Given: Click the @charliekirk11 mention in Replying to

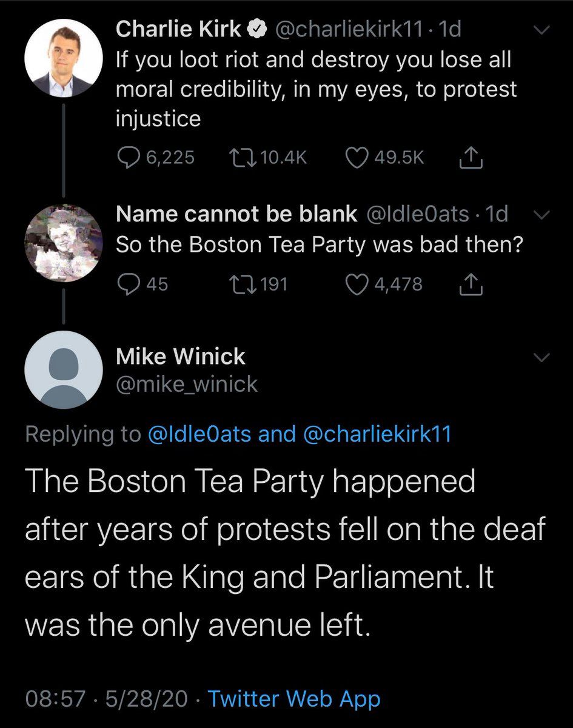Looking at the screenshot, I should pos(377,434).
